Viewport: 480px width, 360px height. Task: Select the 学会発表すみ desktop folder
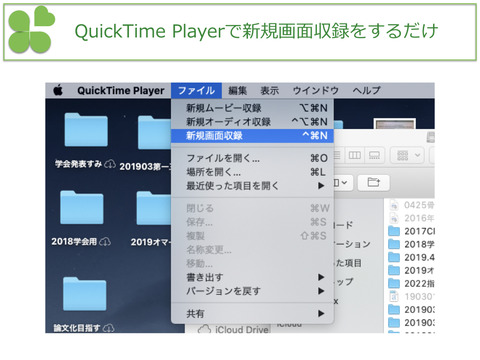coord(86,130)
